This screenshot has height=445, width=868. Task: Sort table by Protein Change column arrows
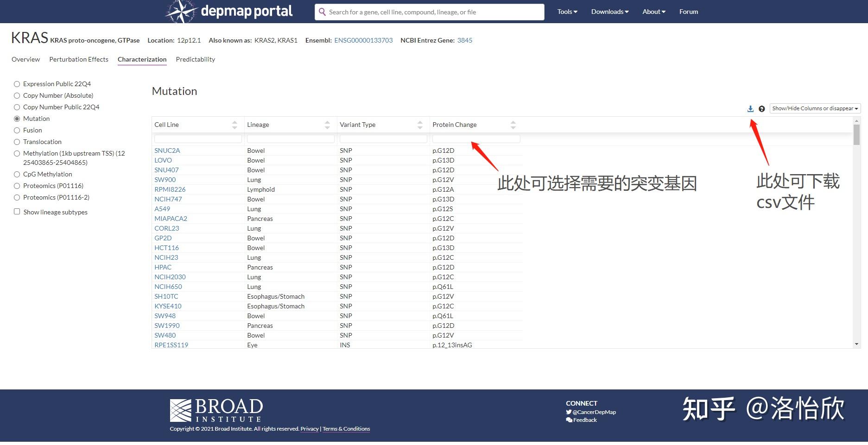[513, 125]
